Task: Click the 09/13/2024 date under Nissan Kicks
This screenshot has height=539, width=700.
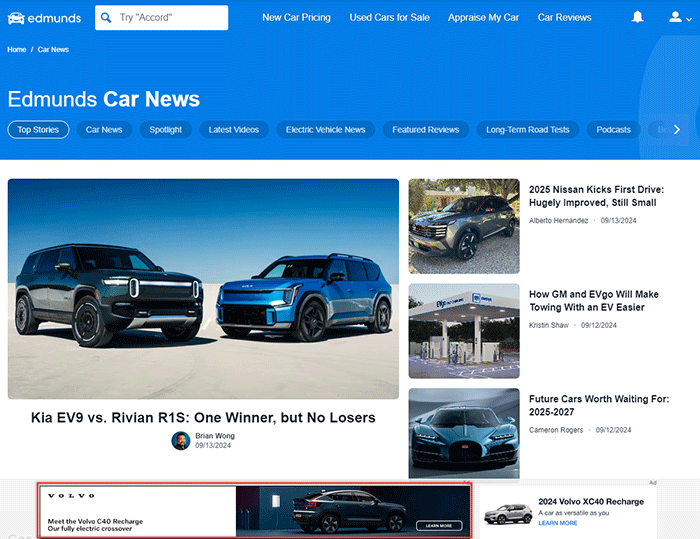Action: (618, 221)
